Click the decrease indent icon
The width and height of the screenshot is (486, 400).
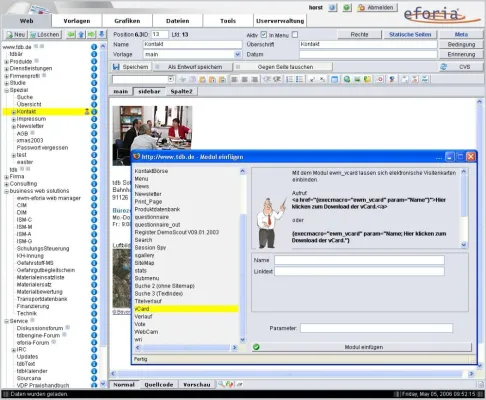coord(267,79)
